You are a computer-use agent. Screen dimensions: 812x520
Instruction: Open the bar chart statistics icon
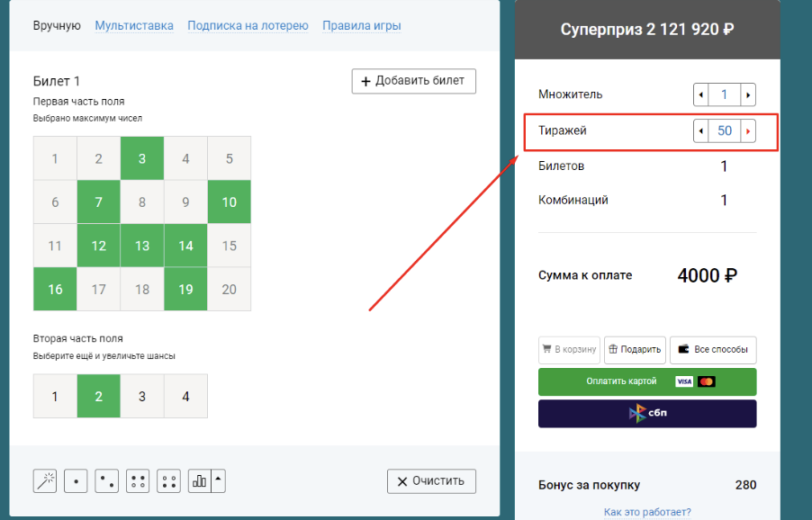pyautogui.click(x=199, y=481)
